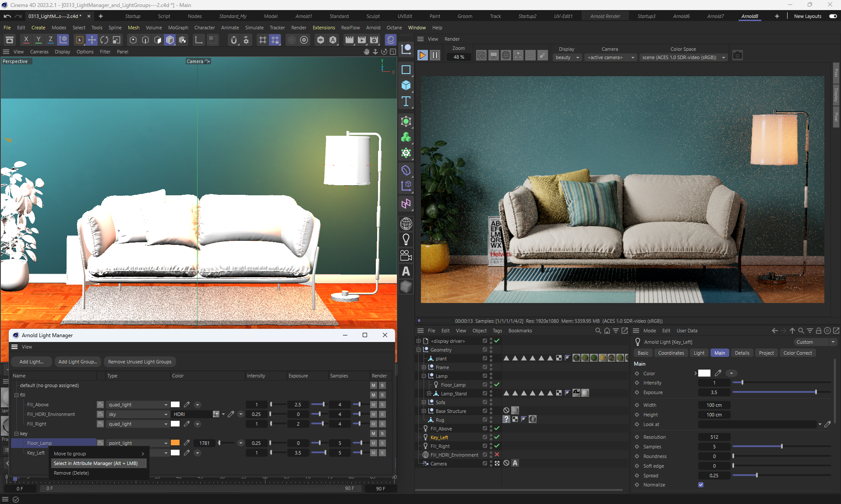
Task: Click Remove Unused Light Groups button
Action: pyautogui.click(x=140, y=362)
